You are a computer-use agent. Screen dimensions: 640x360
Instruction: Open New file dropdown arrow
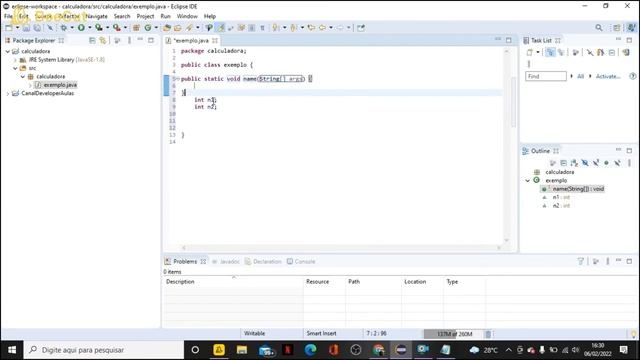[17, 28]
